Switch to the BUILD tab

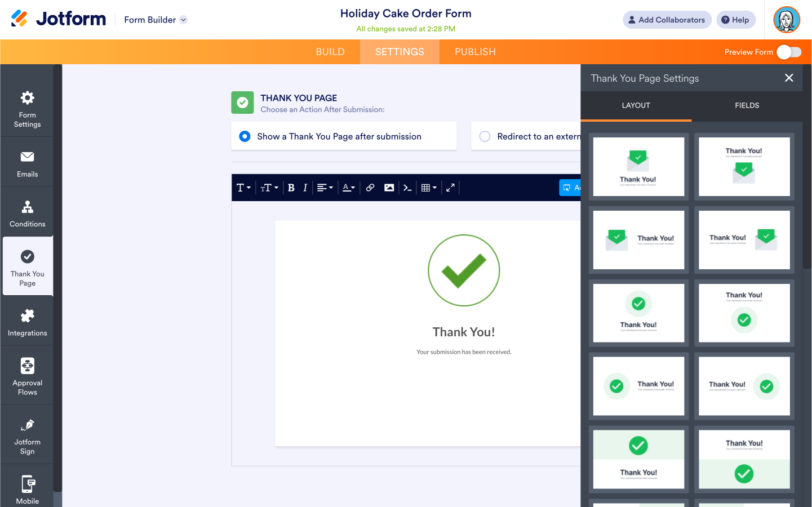tap(330, 52)
